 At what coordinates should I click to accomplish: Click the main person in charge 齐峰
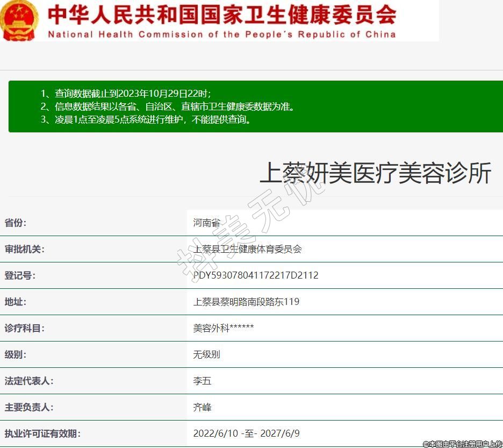[203, 407]
